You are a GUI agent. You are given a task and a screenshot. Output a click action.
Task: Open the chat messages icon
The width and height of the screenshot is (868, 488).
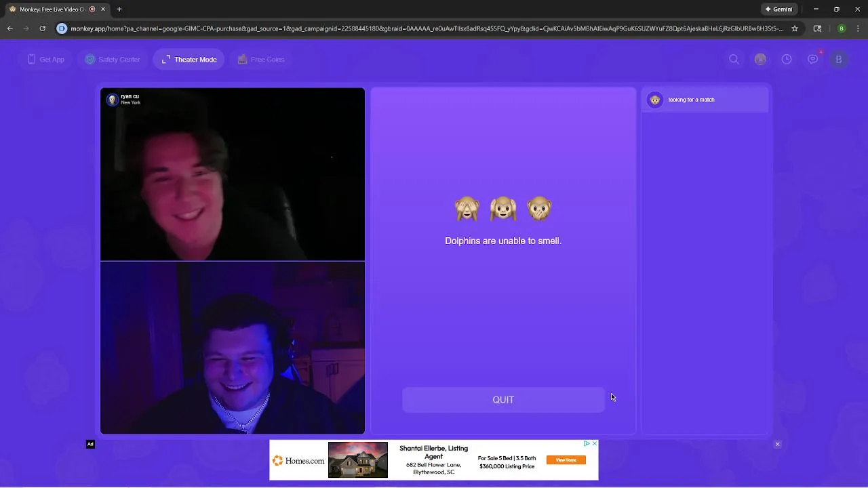tap(812, 60)
